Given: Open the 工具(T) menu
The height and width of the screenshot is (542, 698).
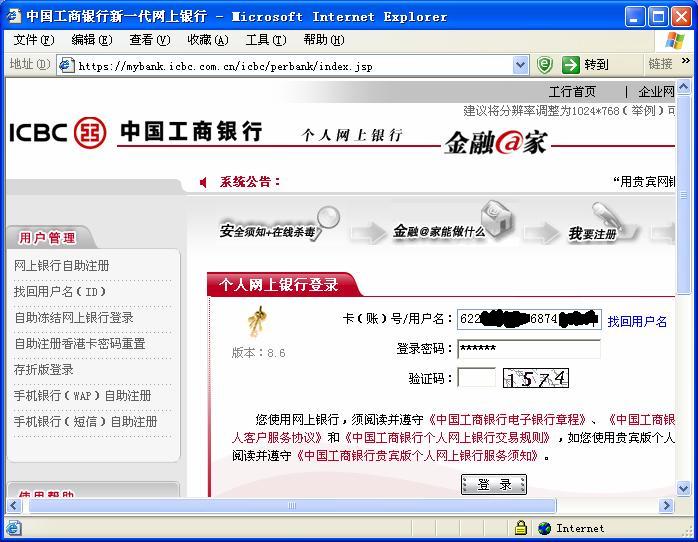Looking at the screenshot, I should coord(266,40).
